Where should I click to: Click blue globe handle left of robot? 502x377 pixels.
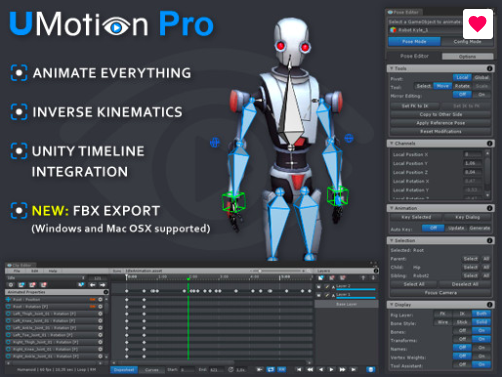tap(215, 142)
